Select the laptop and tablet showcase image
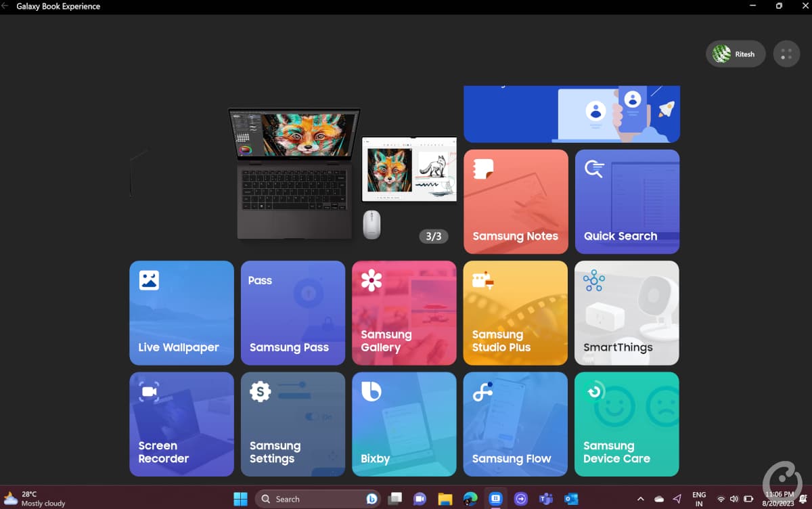The width and height of the screenshot is (812, 509). point(342,173)
